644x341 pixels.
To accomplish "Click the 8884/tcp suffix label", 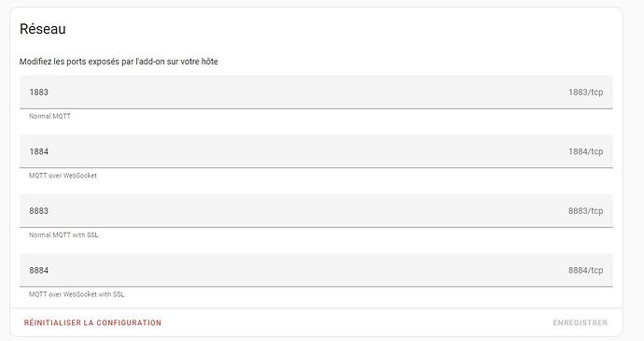I will 586,270.
